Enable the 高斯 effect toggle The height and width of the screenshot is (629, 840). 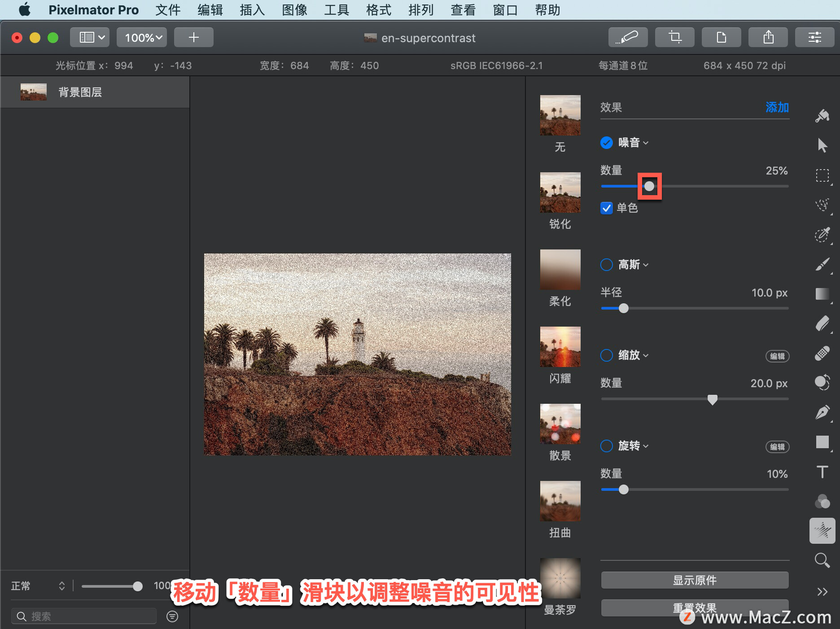[606, 265]
